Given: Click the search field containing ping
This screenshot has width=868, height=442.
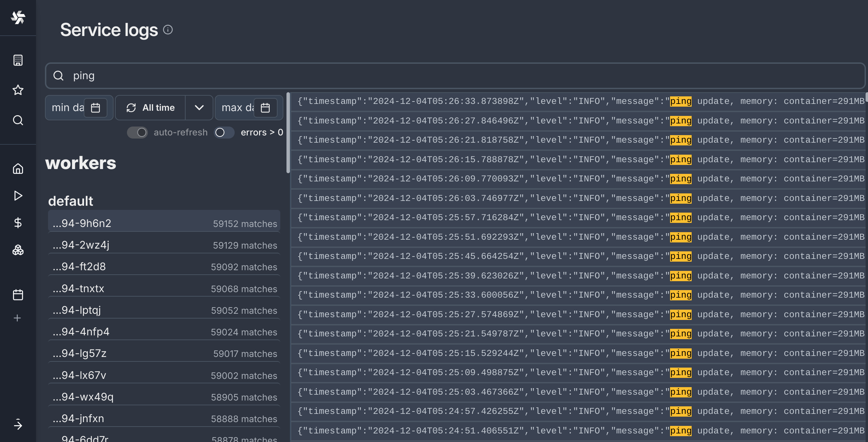Looking at the screenshot, I should tap(455, 76).
